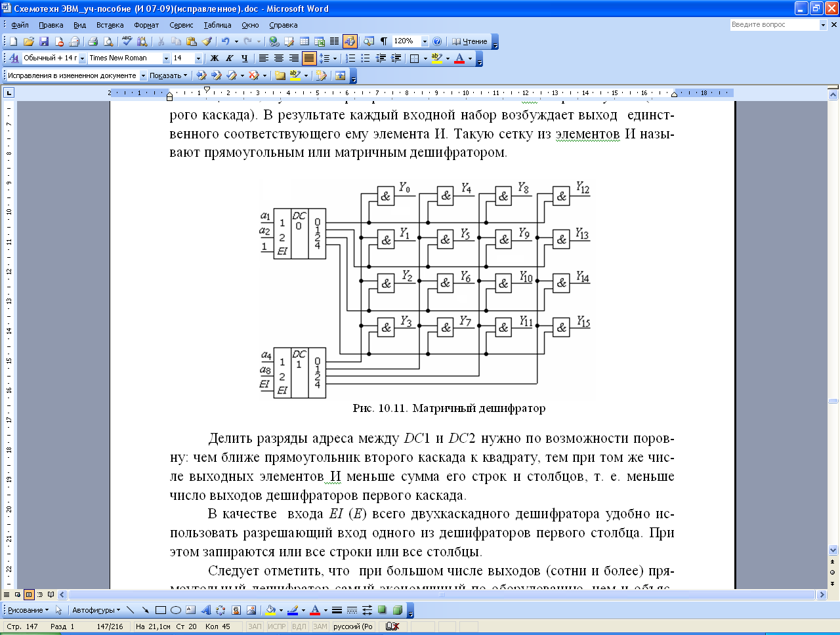Image resolution: width=840 pixels, height=635 pixels.
Task: Go to next change in Reviewing toolbar
Action: [216, 75]
